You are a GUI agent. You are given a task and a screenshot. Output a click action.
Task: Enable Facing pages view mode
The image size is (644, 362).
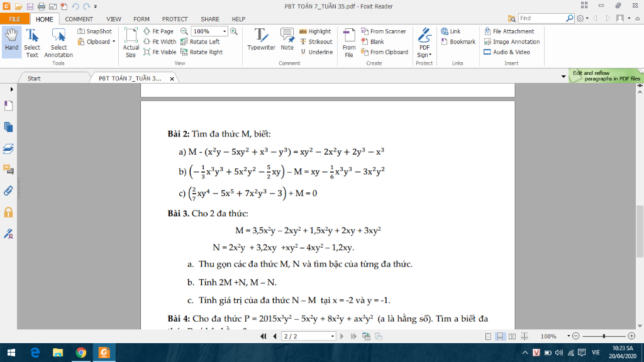pyautogui.click(x=512, y=336)
